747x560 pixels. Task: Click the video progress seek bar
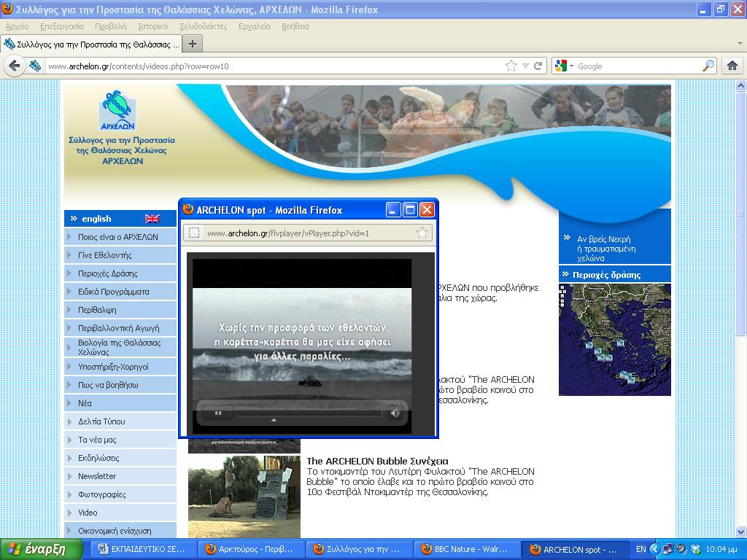coord(309,413)
